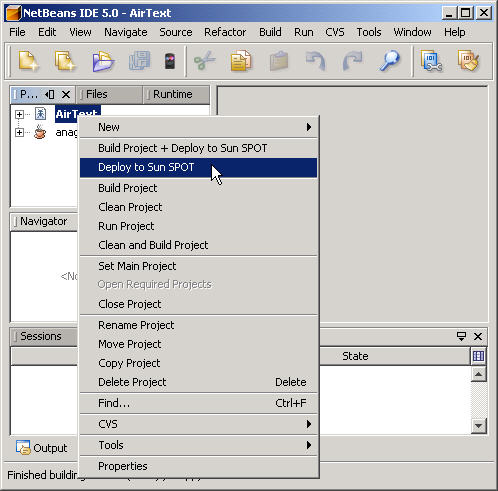Image resolution: width=498 pixels, height=491 pixels.
Task: Open the Edit menu
Action: 47,32
